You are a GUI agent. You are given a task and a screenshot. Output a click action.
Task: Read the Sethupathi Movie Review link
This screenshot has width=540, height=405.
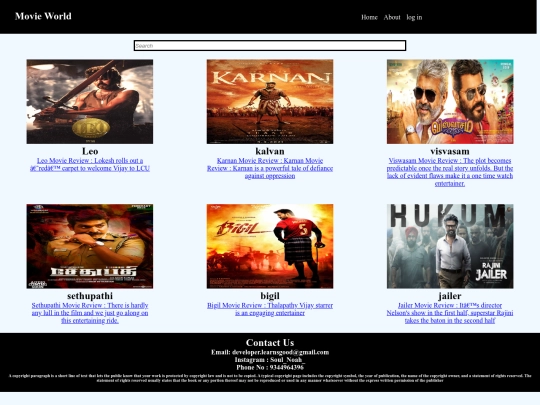pos(90,313)
